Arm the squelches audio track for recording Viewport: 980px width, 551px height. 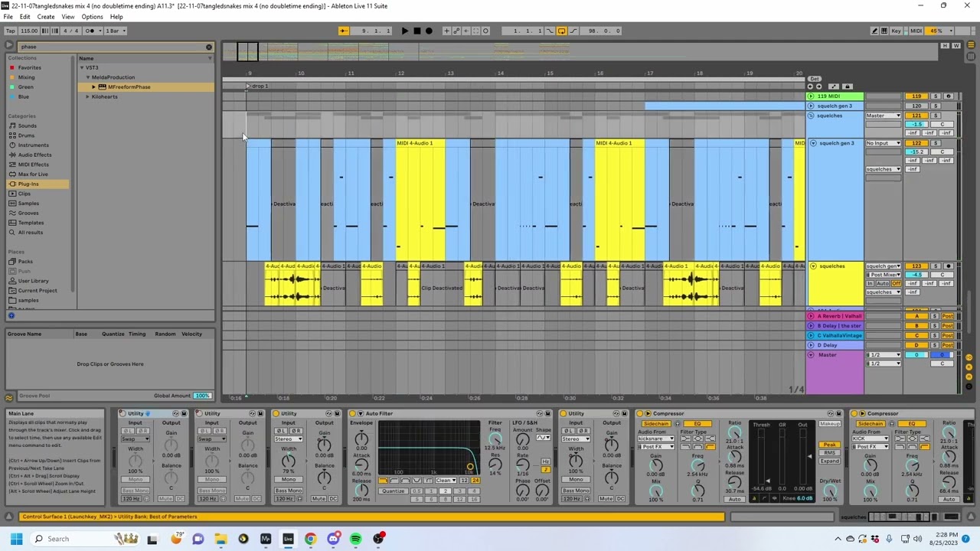tap(948, 266)
